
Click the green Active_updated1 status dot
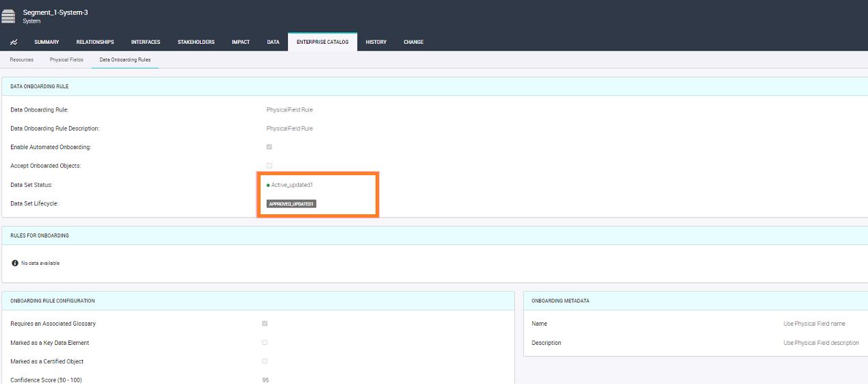point(268,185)
